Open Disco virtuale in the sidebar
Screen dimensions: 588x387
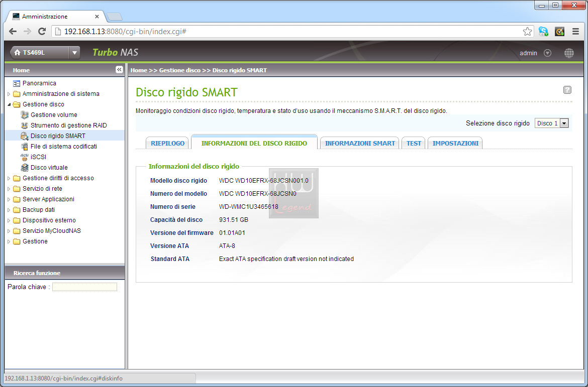pos(49,168)
